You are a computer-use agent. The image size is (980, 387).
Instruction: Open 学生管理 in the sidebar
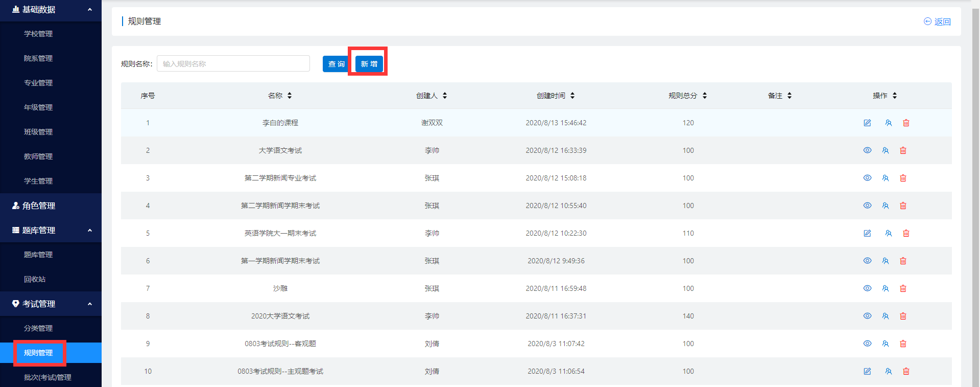click(x=38, y=181)
